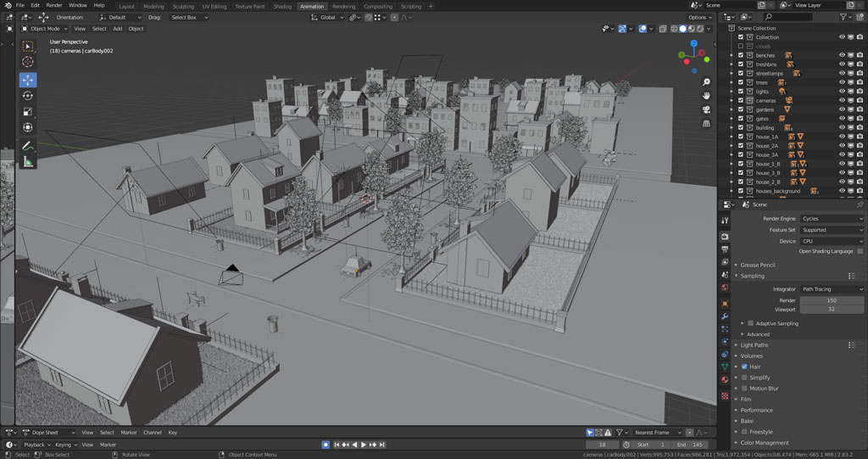This screenshot has width=868, height=459.
Task: Select the Move tool
Action: point(28,80)
